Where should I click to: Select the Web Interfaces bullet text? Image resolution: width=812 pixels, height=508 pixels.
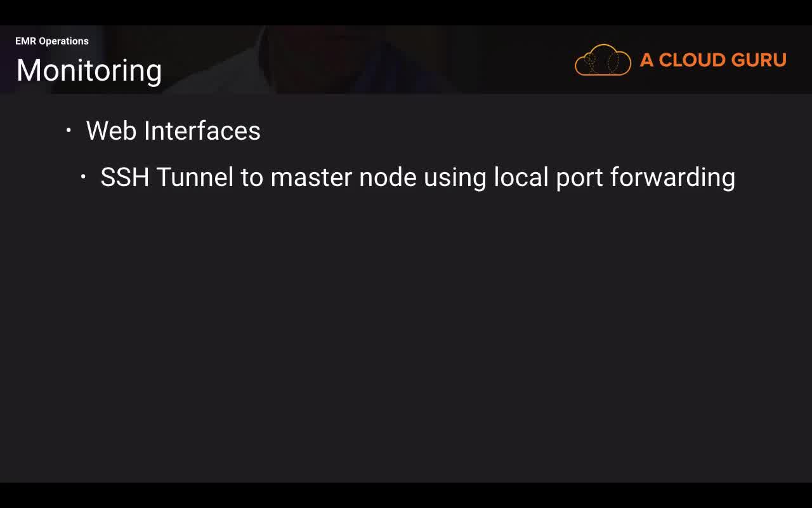coord(173,131)
